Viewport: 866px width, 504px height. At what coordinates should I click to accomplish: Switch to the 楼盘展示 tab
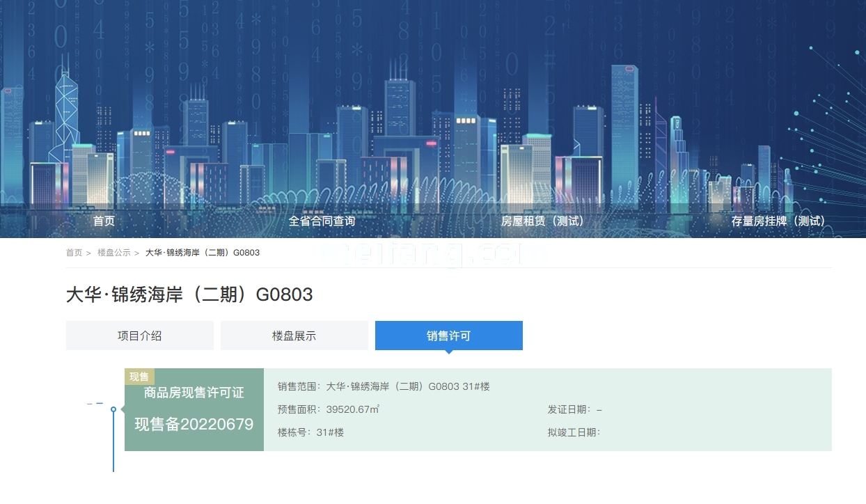point(294,336)
